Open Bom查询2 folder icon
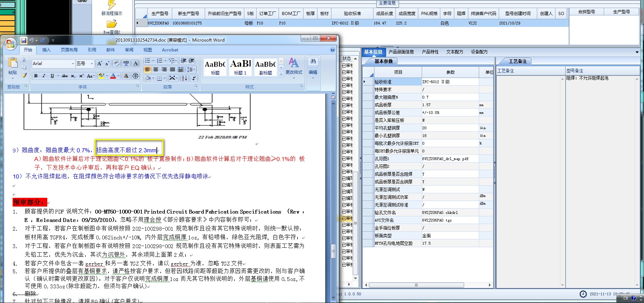 pos(112,24)
